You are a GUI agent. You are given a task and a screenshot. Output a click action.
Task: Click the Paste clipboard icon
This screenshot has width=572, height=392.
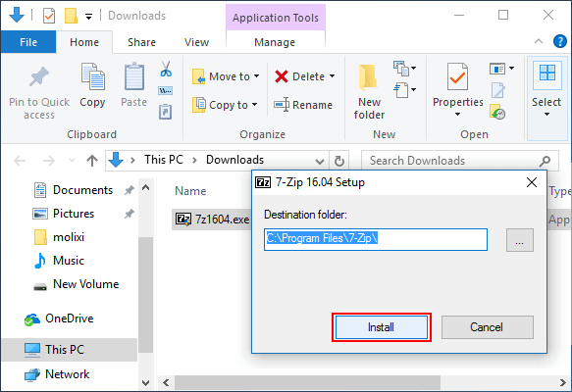point(134,76)
